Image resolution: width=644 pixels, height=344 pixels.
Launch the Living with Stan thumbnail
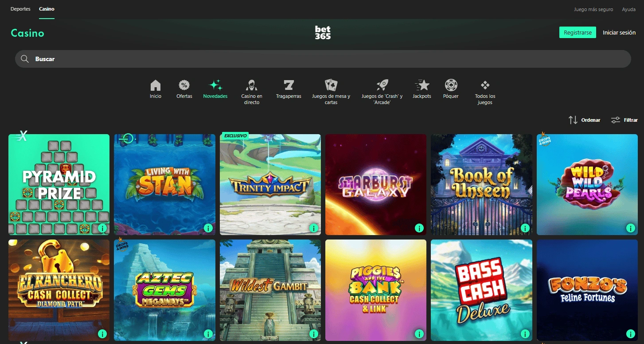(164, 185)
